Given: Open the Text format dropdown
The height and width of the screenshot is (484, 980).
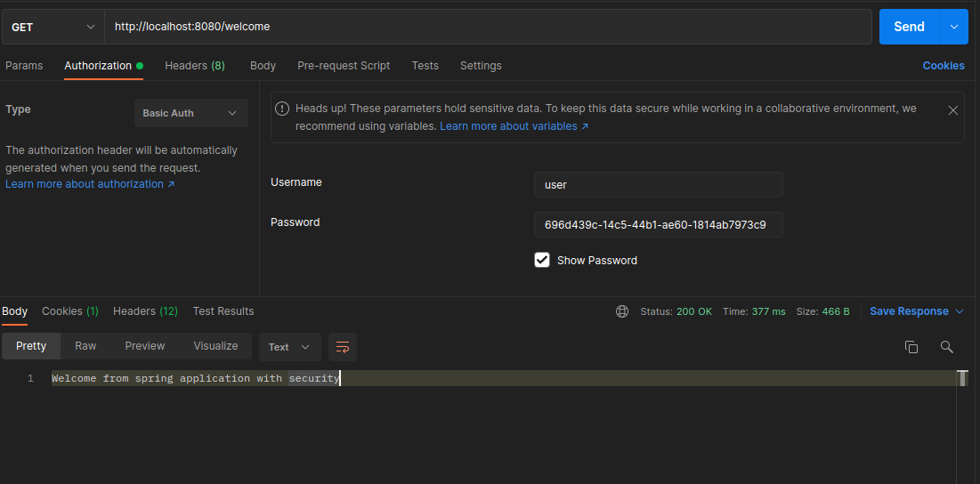Looking at the screenshot, I should [289, 347].
